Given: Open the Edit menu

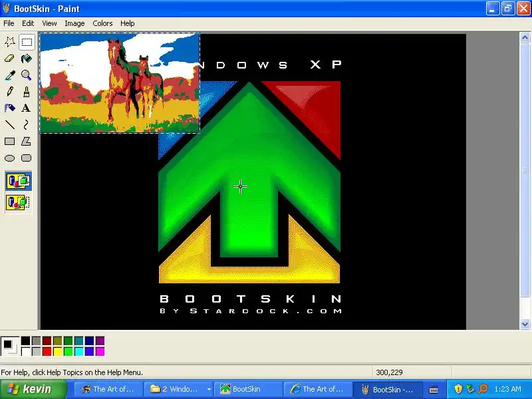Looking at the screenshot, I should pos(28,23).
